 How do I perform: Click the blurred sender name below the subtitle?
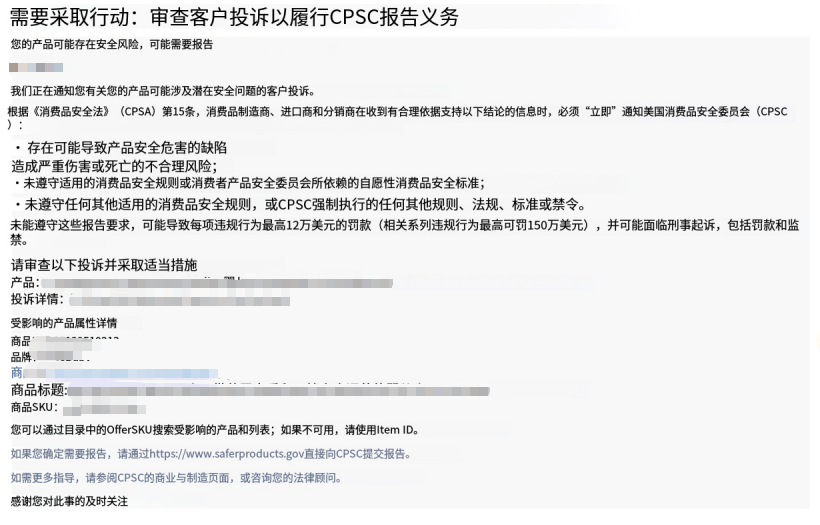pyautogui.click(x=36, y=67)
